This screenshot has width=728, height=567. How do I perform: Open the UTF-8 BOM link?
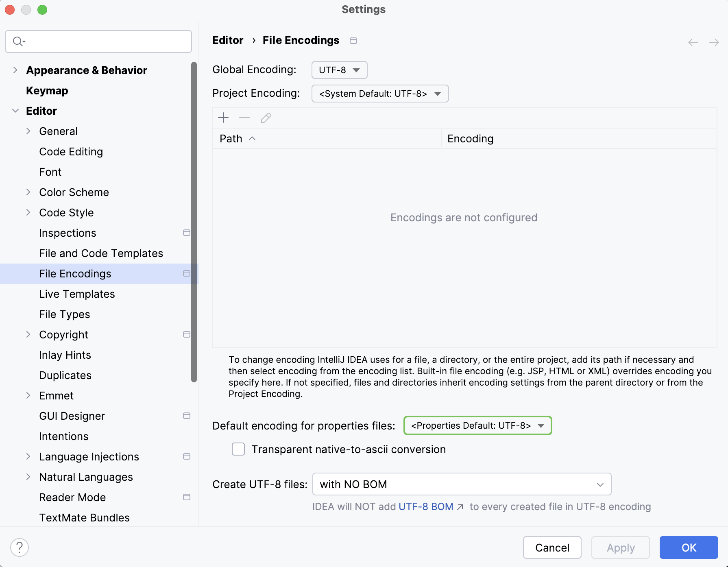(x=426, y=507)
